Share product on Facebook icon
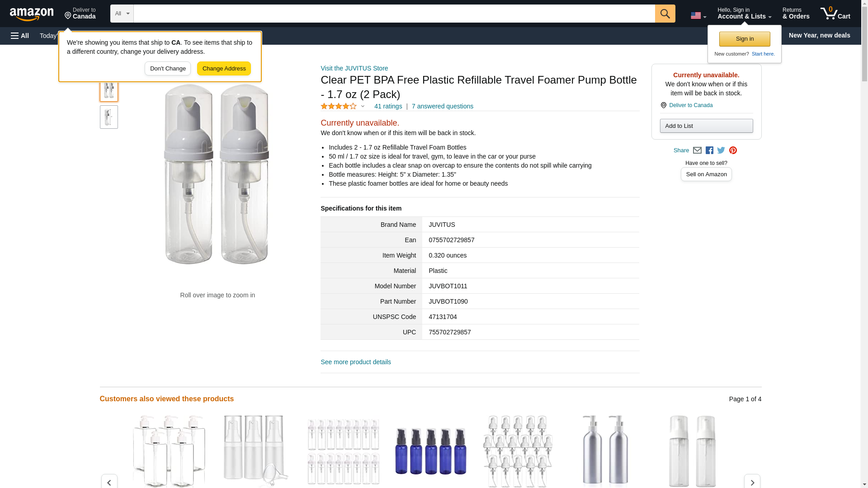This screenshot has width=868, height=488. tap(709, 150)
